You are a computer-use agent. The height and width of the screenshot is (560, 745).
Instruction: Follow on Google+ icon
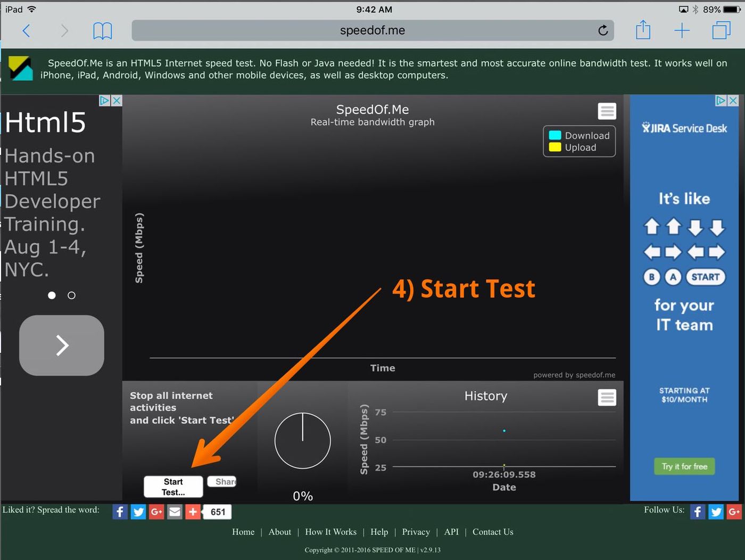pos(734,512)
